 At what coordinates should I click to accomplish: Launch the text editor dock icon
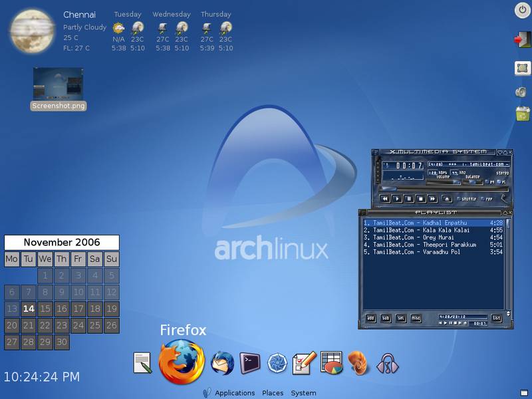pyautogui.click(x=142, y=362)
